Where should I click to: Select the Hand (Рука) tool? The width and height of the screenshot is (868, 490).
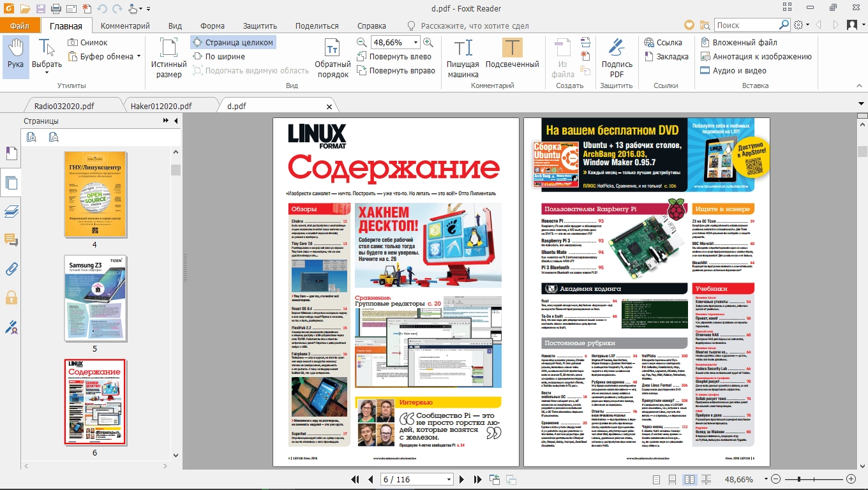pyautogui.click(x=16, y=57)
